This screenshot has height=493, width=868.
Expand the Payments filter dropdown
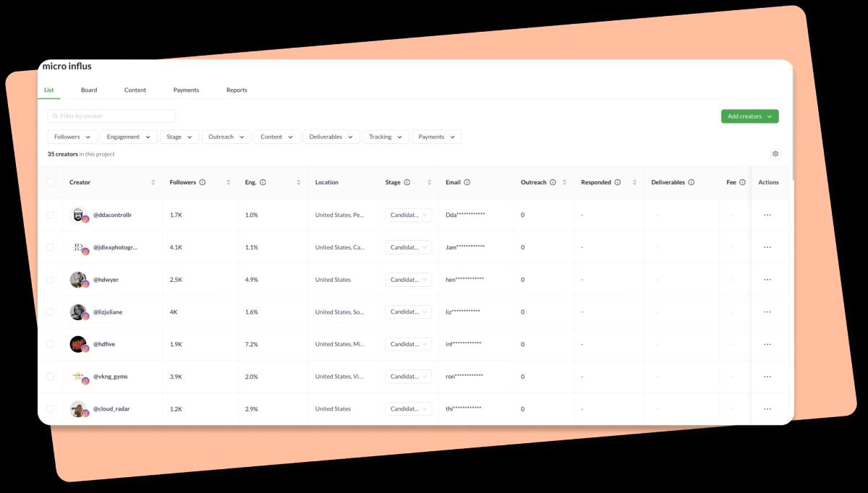click(x=437, y=137)
